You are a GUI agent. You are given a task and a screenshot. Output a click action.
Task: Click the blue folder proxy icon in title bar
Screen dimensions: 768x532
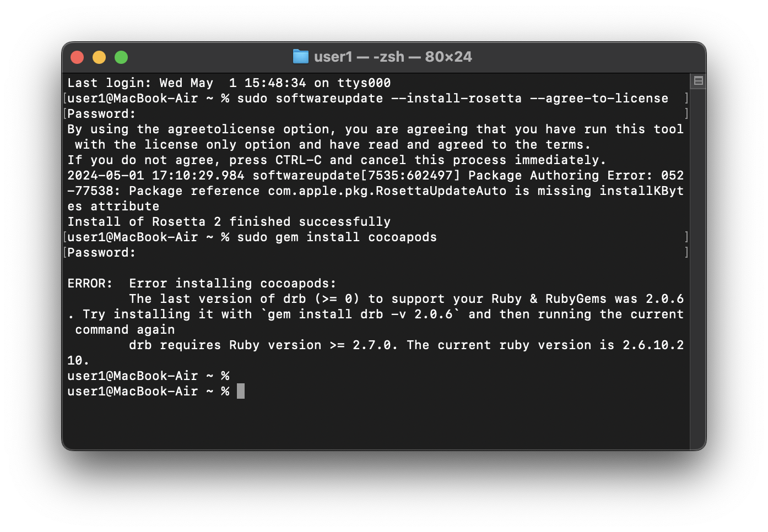click(301, 56)
